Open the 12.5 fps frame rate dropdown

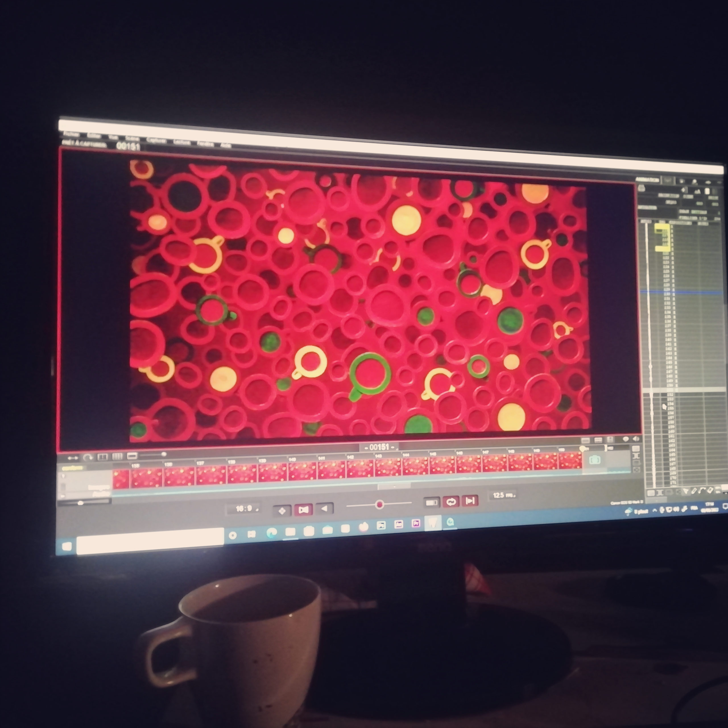point(503,495)
